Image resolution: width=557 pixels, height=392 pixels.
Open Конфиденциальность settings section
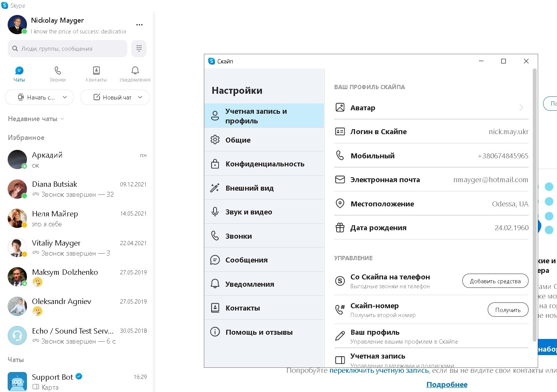[264, 164]
